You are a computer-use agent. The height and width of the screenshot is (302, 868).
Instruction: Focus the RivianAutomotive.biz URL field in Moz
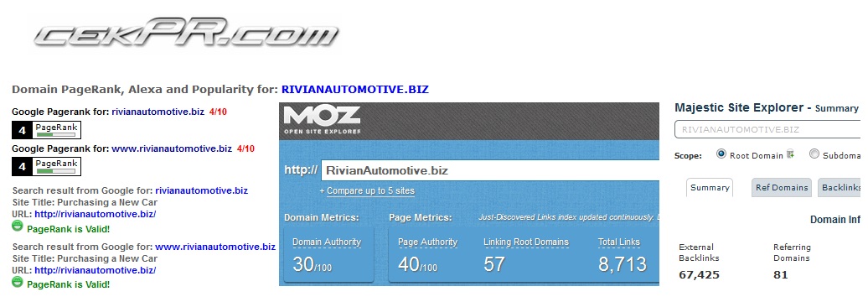(490, 170)
